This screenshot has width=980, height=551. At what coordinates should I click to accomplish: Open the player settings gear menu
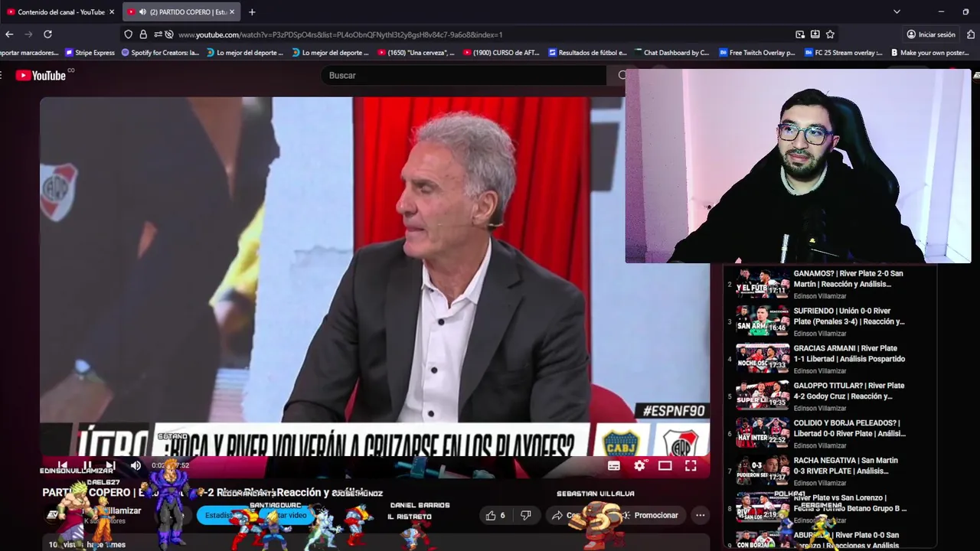pyautogui.click(x=640, y=465)
